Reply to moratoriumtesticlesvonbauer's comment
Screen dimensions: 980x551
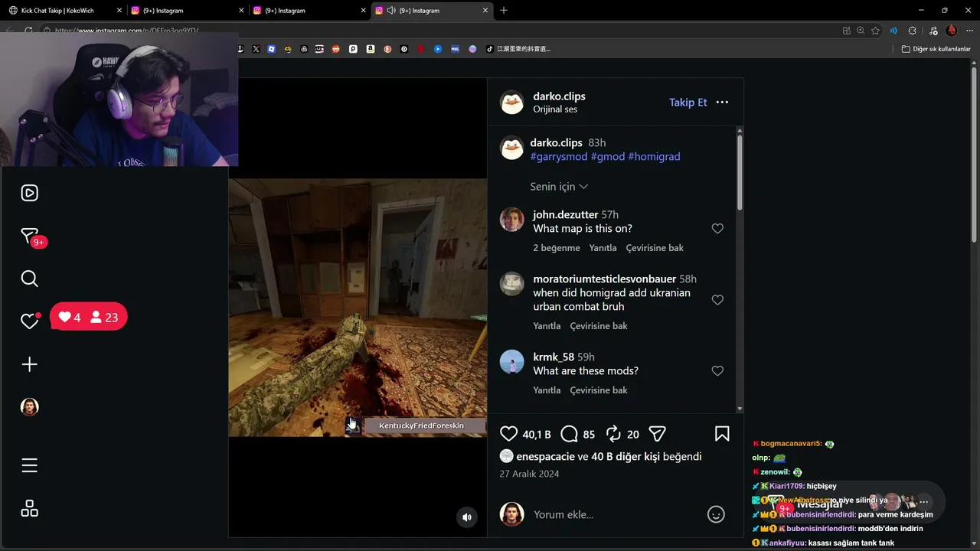[547, 326]
